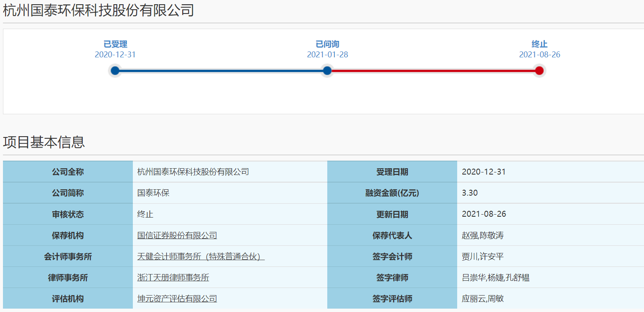Screen dimensions: 644x312
Task: Click the 赵强,陈敬涛 representatives value
Action: coord(483,235)
